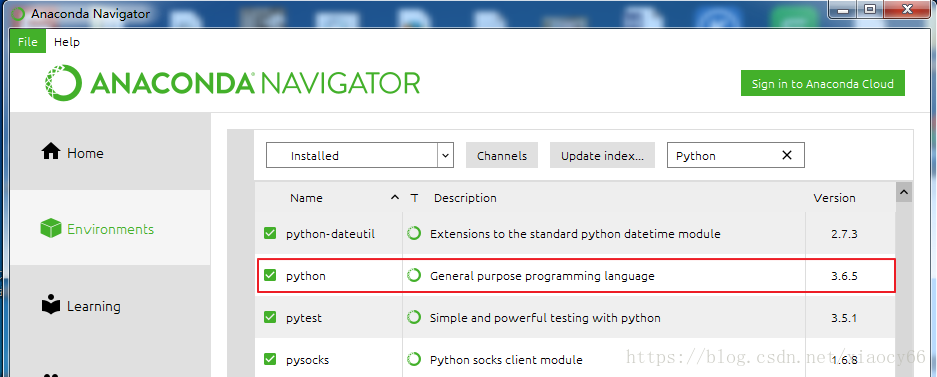937x377 pixels.
Task: Click type circle icon for pysocks
Action: coord(414,359)
